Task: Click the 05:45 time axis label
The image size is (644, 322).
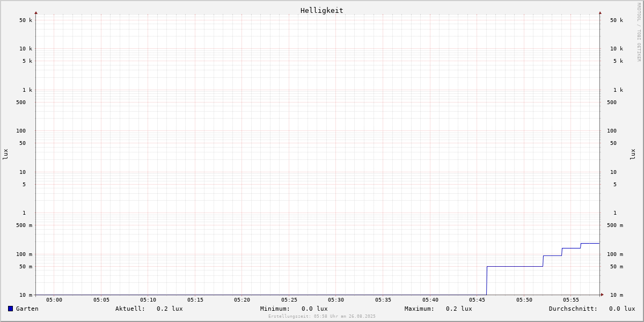Action: point(477,300)
